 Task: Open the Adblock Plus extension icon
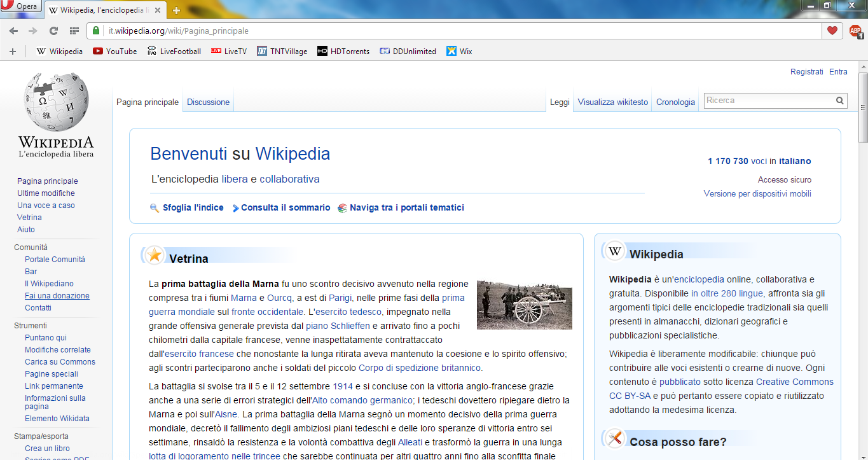coord(855,31)
